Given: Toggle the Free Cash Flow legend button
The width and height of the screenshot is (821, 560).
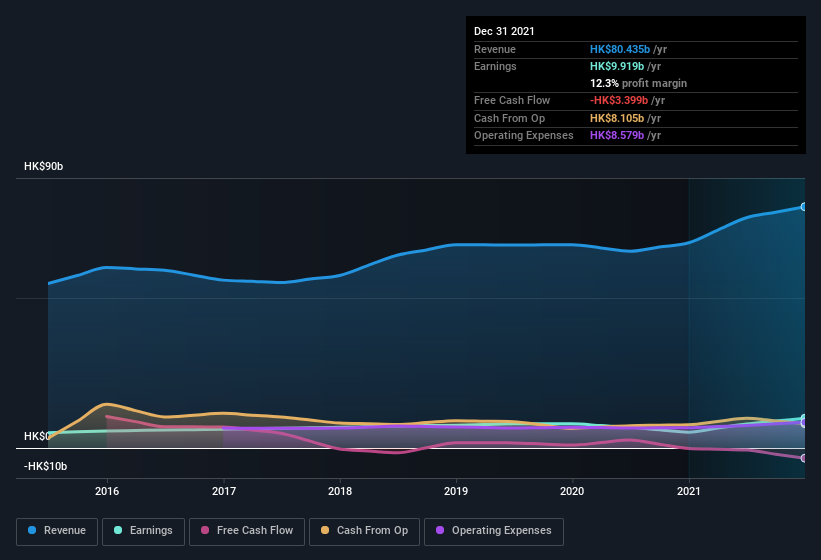Looking at the screenshot, I should 247,531.
